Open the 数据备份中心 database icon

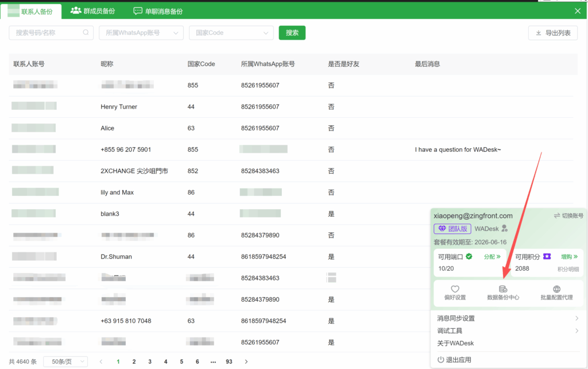[503, 289]
